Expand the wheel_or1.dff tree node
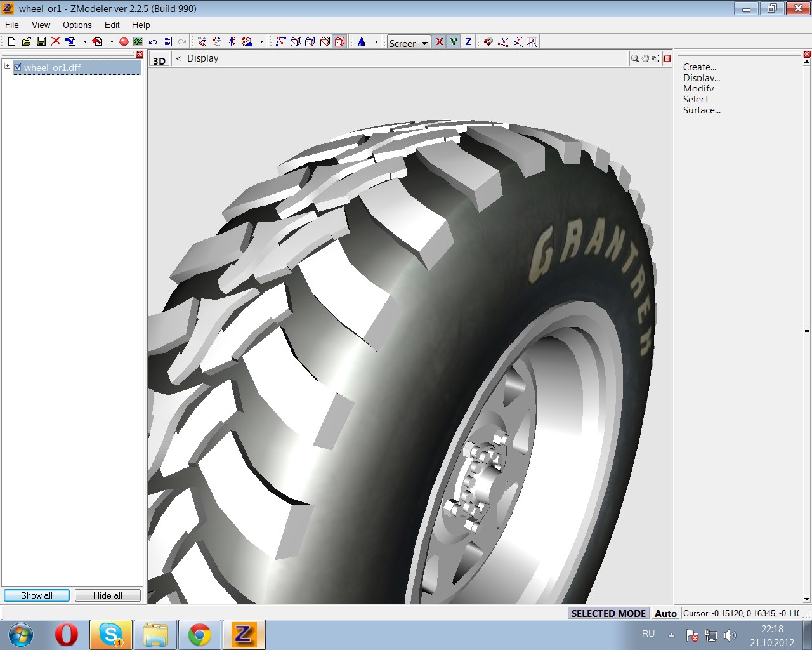The image size is (812, 650). point(7,66)
